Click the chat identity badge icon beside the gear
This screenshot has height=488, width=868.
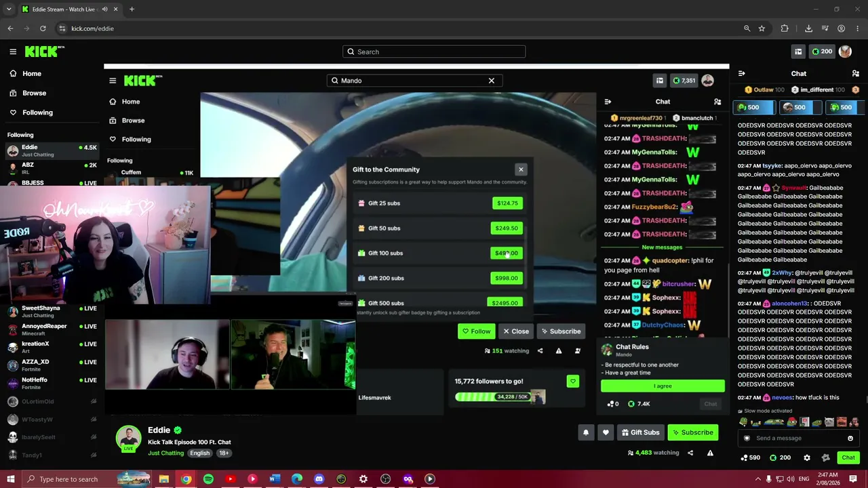coord(825,457)
